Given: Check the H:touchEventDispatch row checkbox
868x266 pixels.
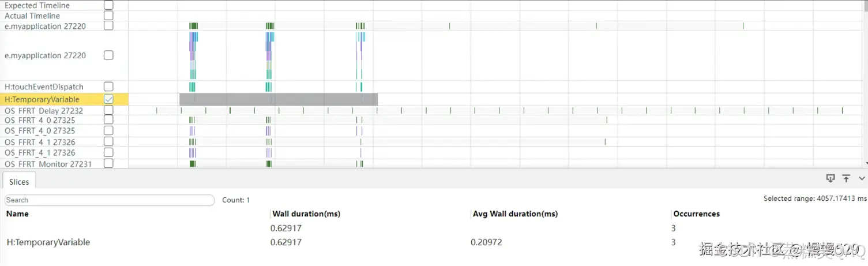Looking at the screenshot, I should pos(108,87).
